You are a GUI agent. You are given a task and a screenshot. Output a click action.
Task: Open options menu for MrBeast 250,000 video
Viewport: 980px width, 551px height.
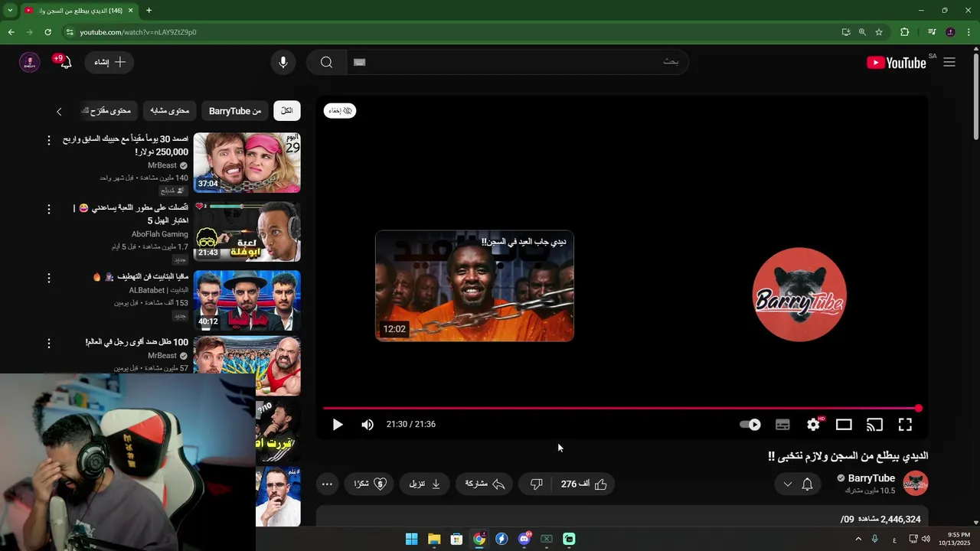pos(49,140)
